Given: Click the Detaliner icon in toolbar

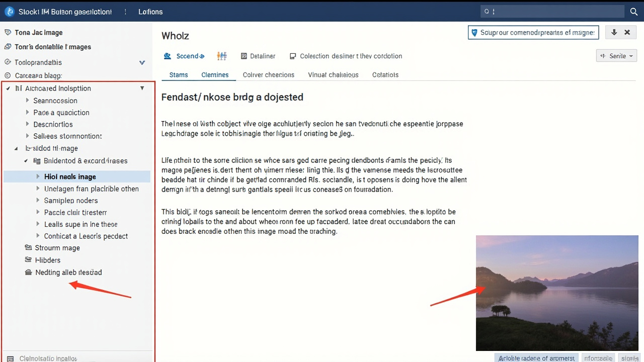Looking at the screenshot, I should point(244,56).
